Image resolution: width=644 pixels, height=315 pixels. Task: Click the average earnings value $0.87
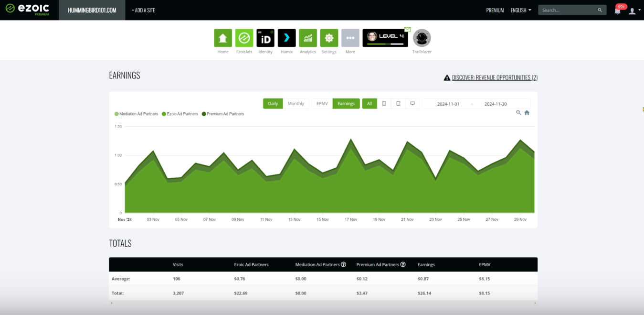pyautogui.click(x=423, y=279)
